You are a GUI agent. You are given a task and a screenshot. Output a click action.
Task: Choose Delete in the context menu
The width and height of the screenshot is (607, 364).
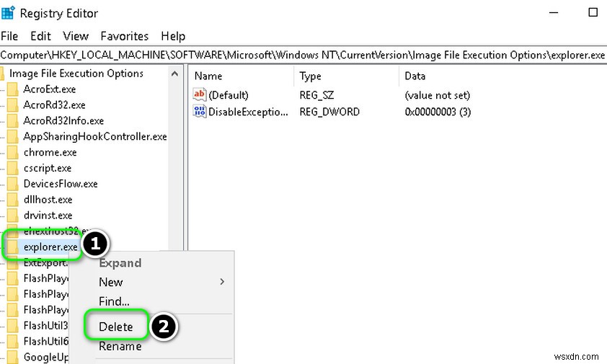pyautogui.click(x=116, y=327)
